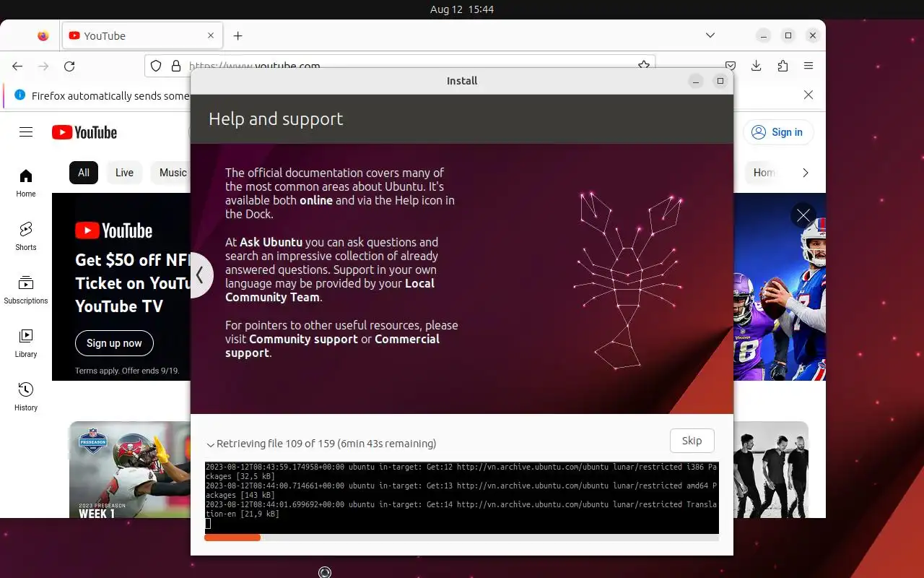
Task: Open Subscriptions in the YouTube sidebar
Action: (26, 290)
